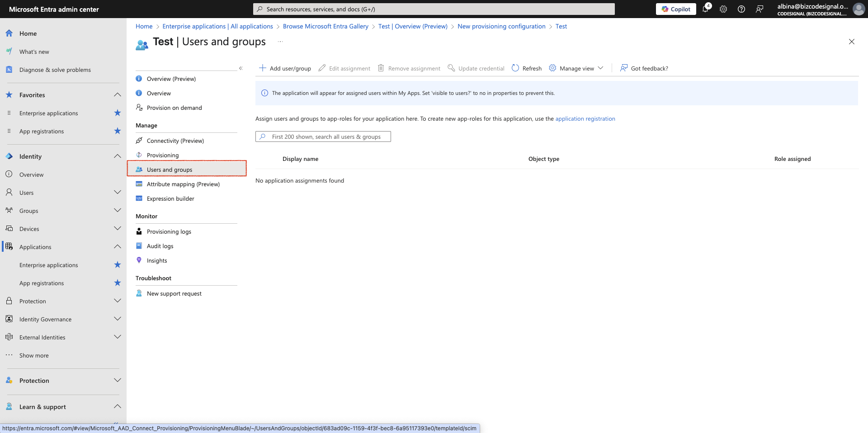
Task: Open the application registration link
Action: (585, 119)
